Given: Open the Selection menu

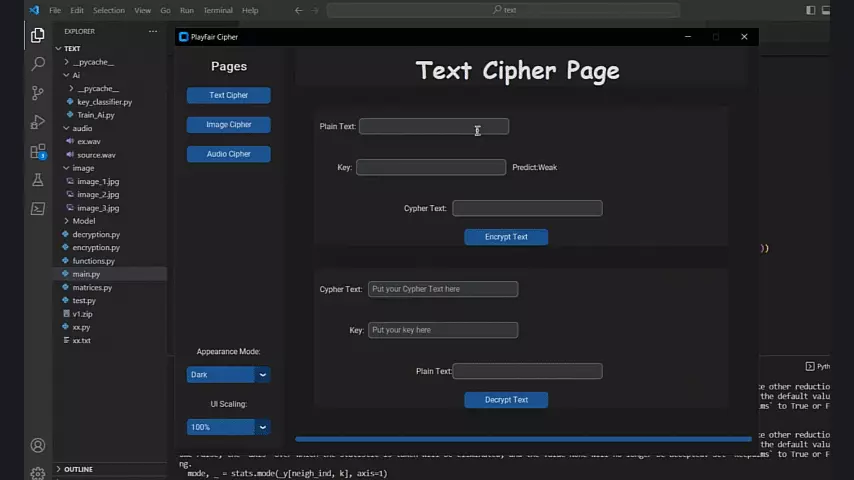Looking at the screenshot, I should (x=108, y=10).
